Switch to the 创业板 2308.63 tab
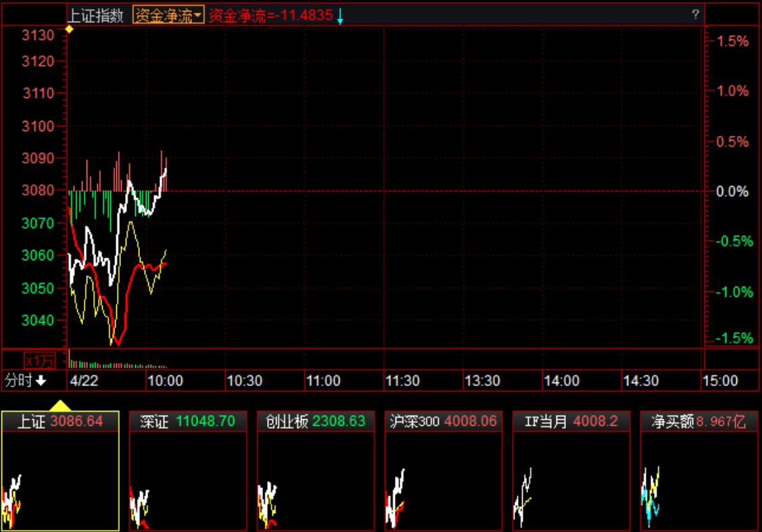Screen dimensions: 762x532 coord(315,422)
